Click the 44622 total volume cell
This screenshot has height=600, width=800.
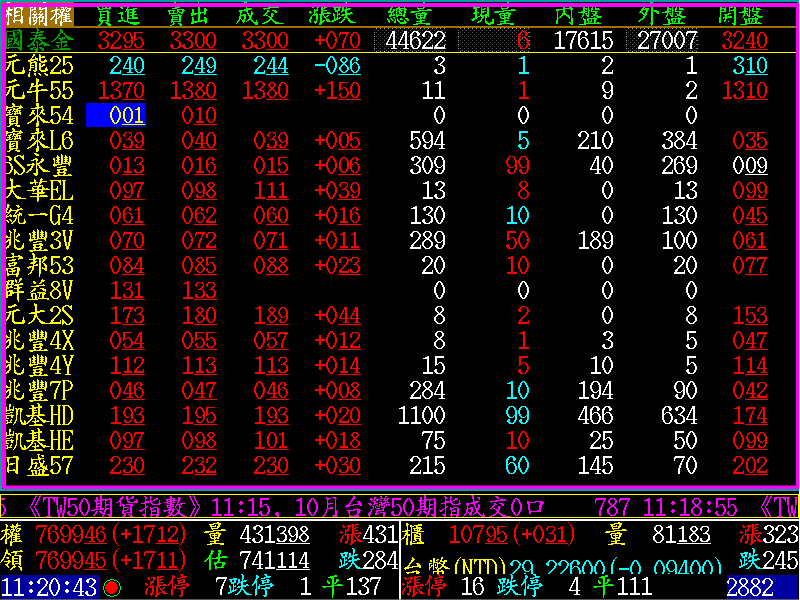point(410,41)
